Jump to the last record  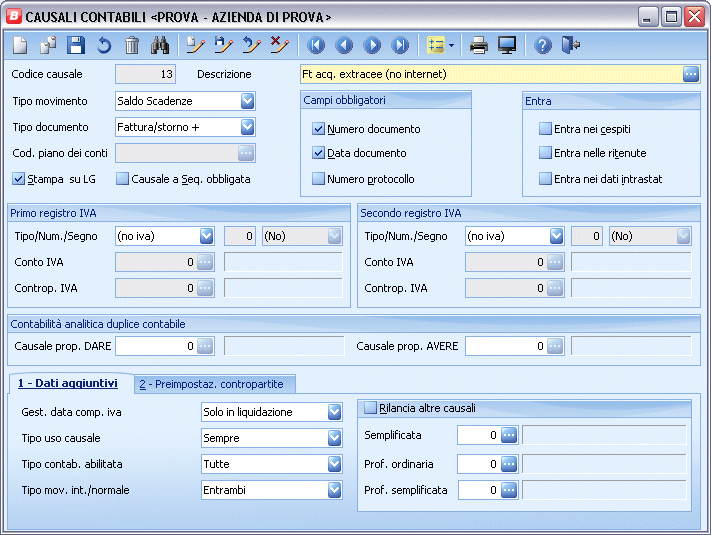(401, 45)
